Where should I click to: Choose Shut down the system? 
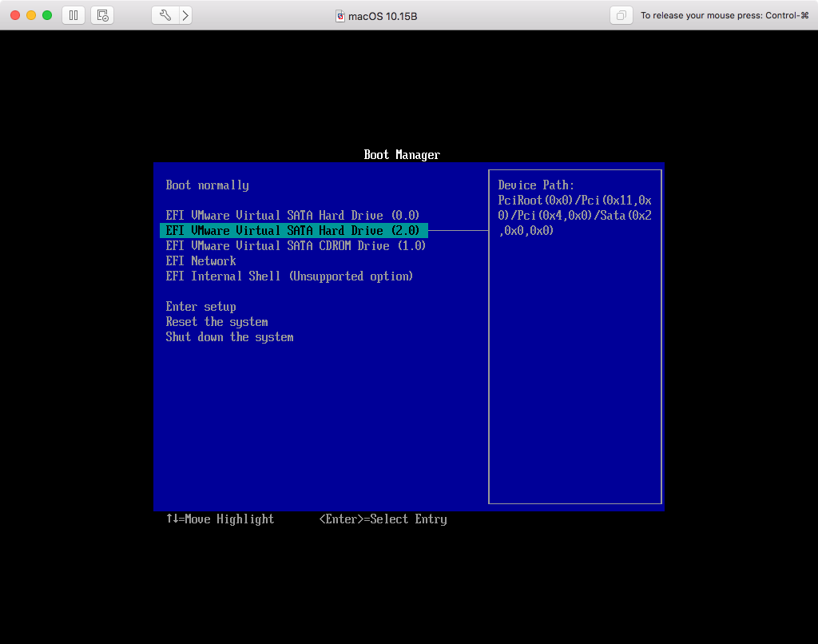point(229,337)
